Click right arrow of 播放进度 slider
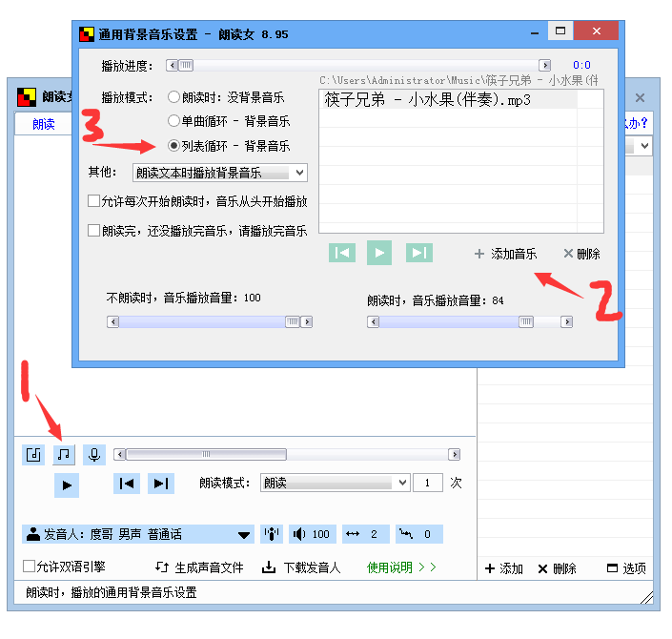 coord(544,65)
